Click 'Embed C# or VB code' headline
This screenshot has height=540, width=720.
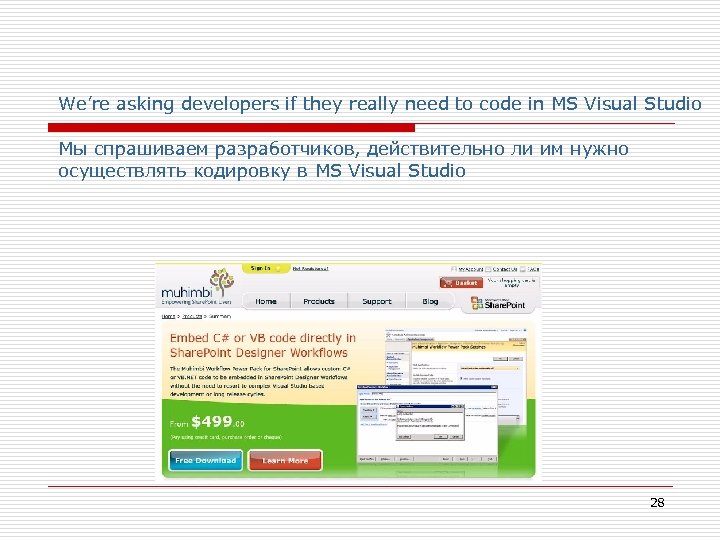click(263, 345)
